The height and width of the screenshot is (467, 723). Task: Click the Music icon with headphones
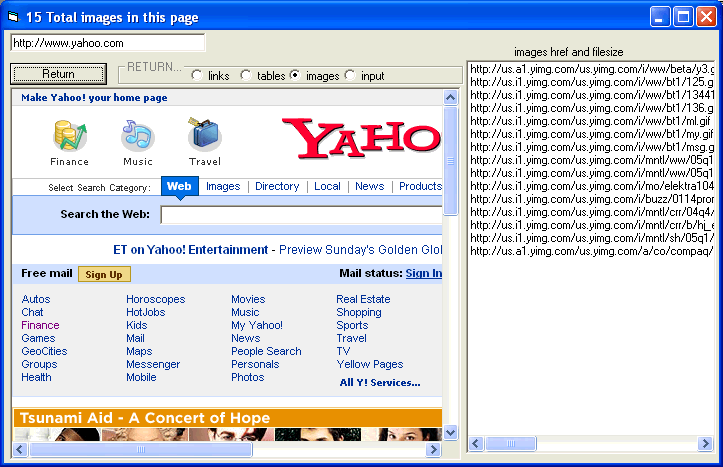click(x=137, y=135)
